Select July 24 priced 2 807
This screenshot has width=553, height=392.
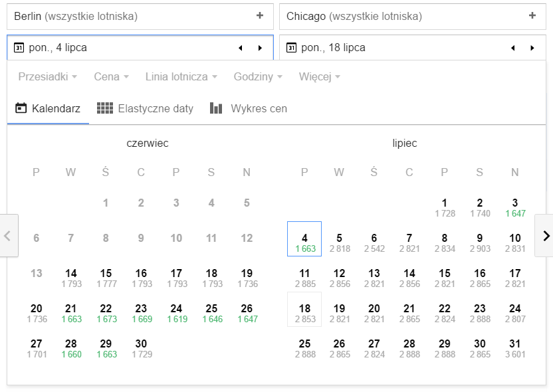pos(515,313)
